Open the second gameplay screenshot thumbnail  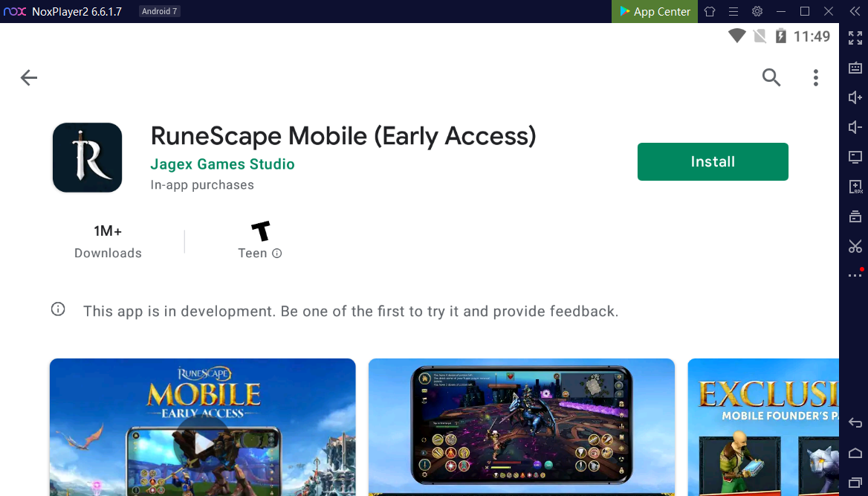pos(522,428)
